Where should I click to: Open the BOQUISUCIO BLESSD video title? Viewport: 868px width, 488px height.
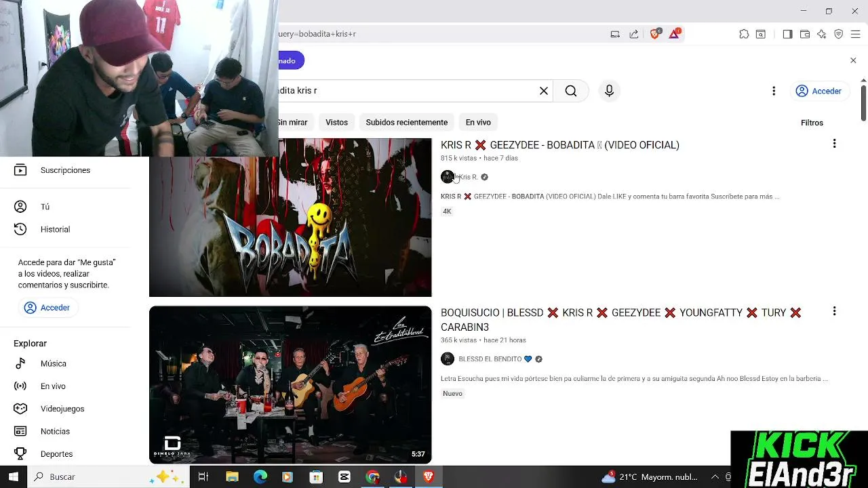pos(621,320)
